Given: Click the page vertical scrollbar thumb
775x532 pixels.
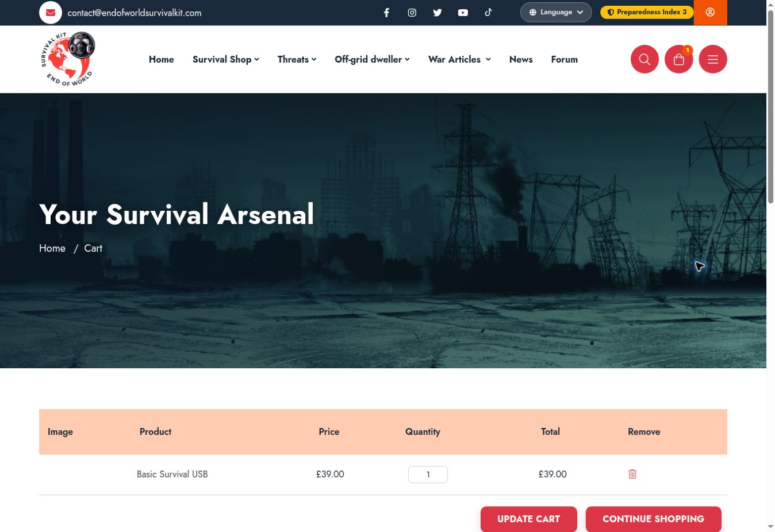Looking at the screenshot, I should [770, 107].
